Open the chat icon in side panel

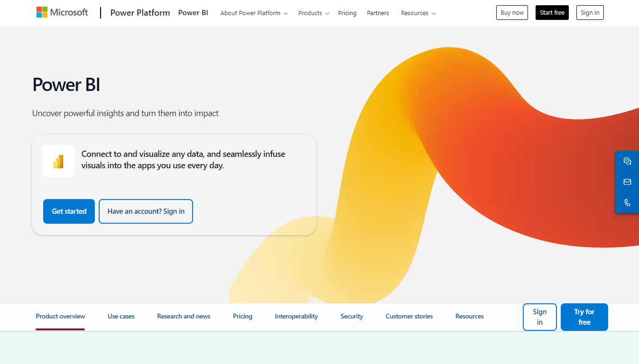[627, 161]
